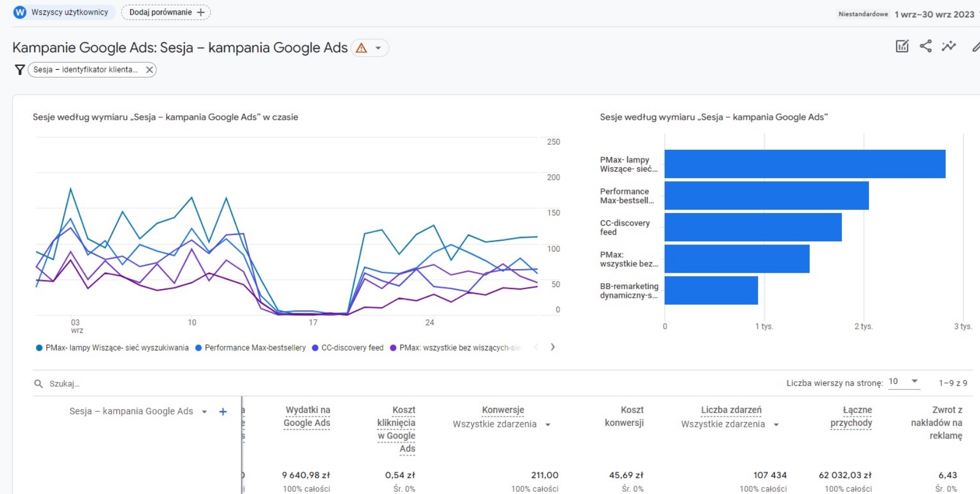Image resolution: width=980 pixels, height=494 pixels.
Task: Share this report via share icon
Action: [925, 46]
